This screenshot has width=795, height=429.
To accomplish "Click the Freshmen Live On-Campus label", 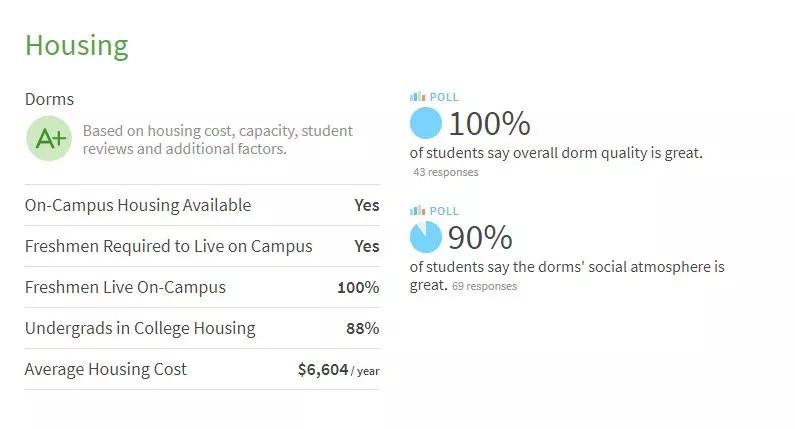I will (x=125, y=287).
